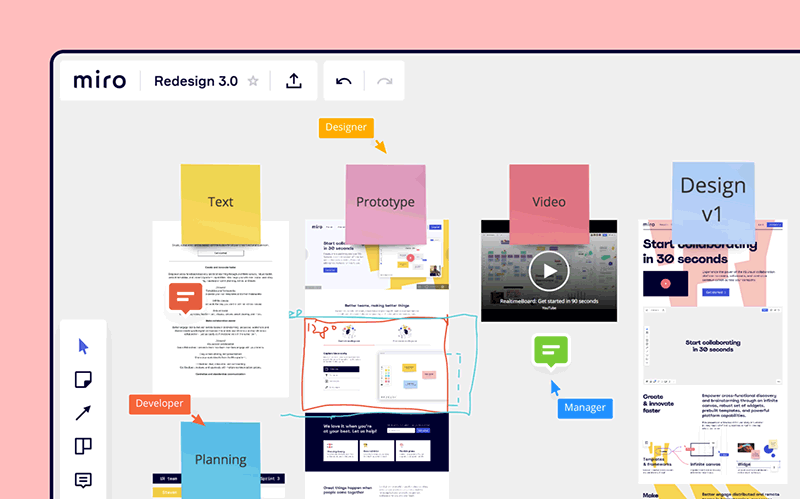Image resolution: width=800 pixels, height=499 pixels.
Task: Open the Redesign 3.0 board title
Action: tap(196, 81)
